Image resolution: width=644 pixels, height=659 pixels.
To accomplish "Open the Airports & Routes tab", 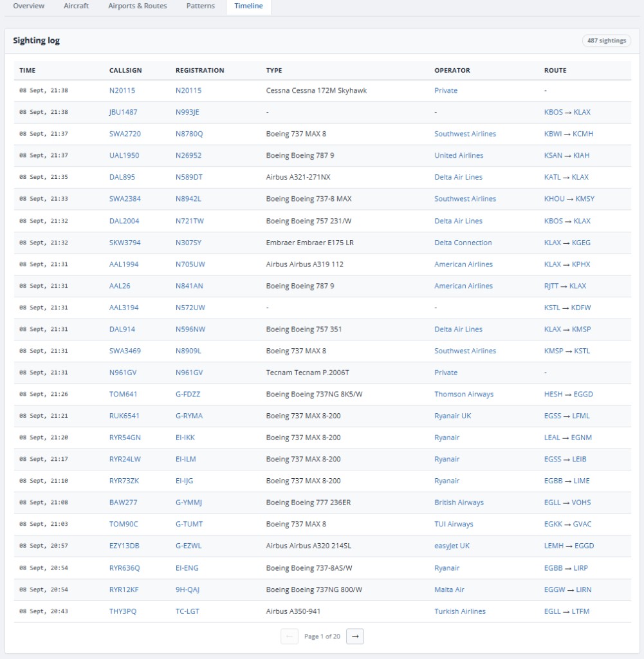I will point(138,6).
